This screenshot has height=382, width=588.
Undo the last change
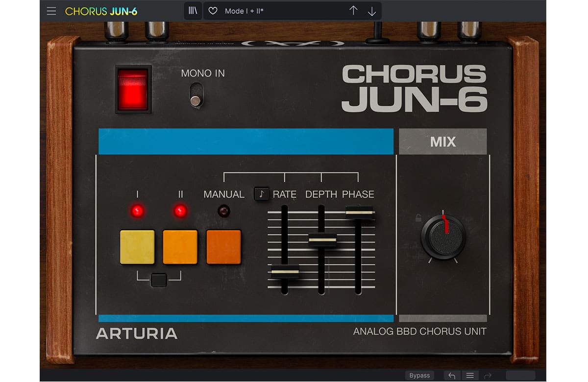point(452,376)
